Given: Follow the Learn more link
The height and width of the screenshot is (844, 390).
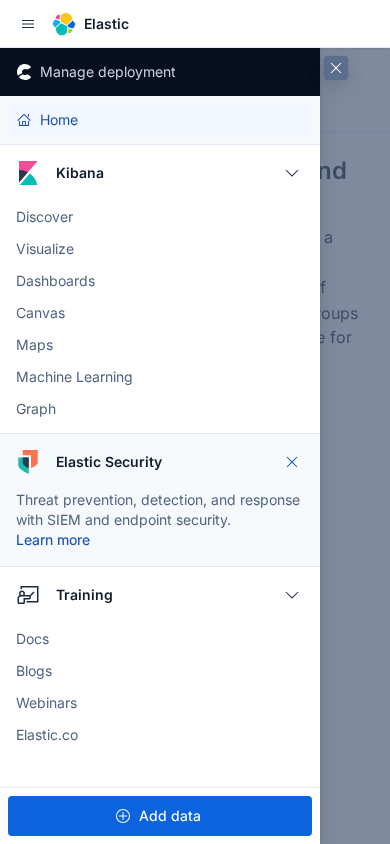Looking at the screenshot, I should tap(53, 540).
